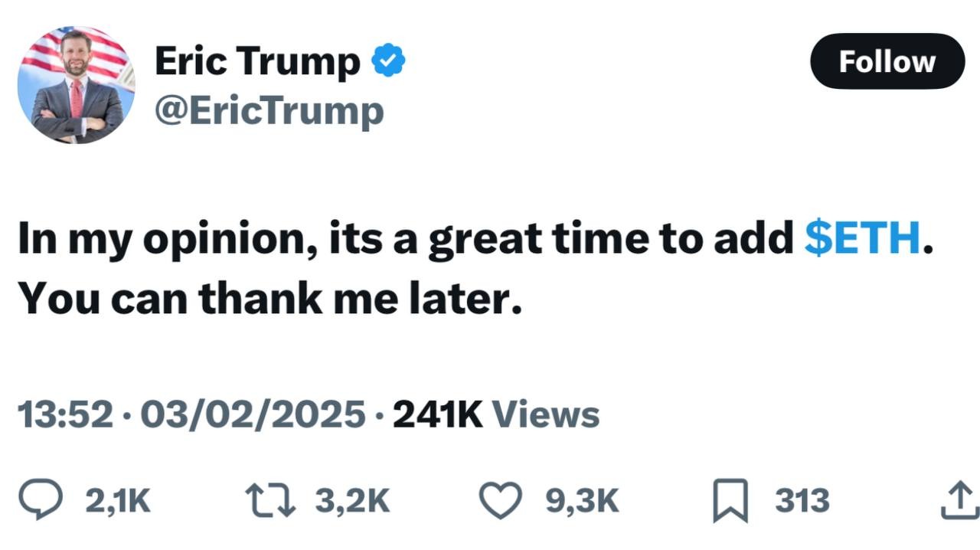
Task: Click the reply speech bubble icon
Action: [41, 500]
